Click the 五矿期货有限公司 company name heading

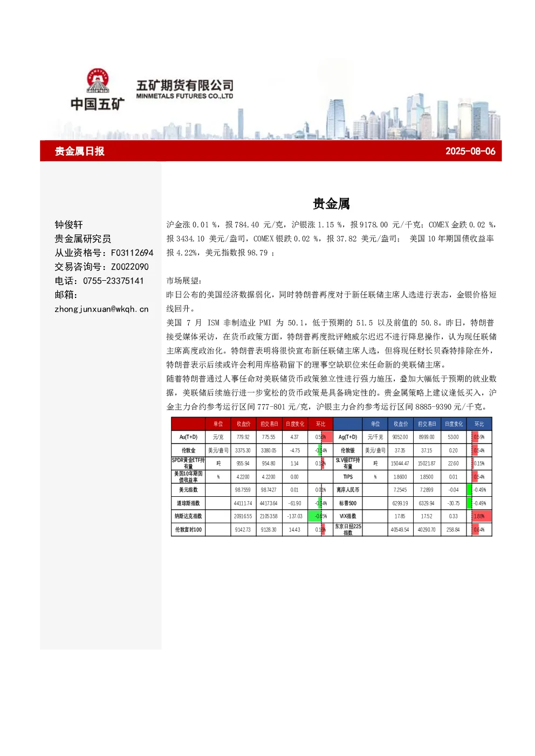[x=185, y=85]
